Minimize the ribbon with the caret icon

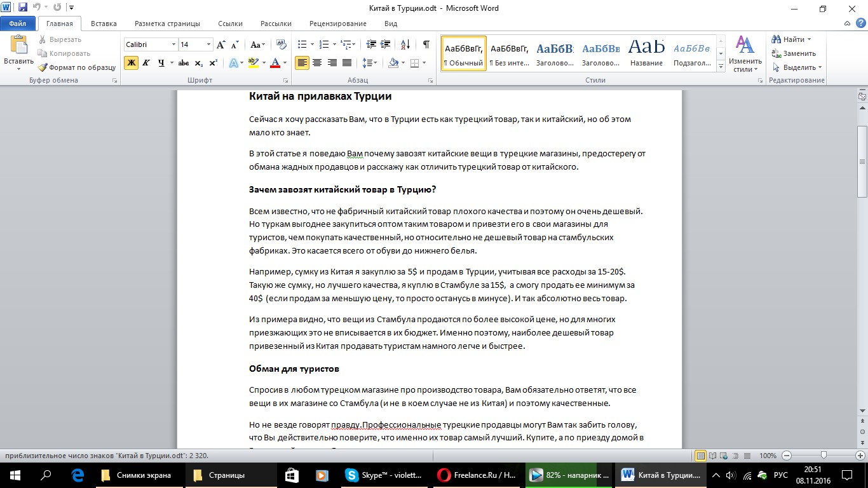(x=847, y=24)
